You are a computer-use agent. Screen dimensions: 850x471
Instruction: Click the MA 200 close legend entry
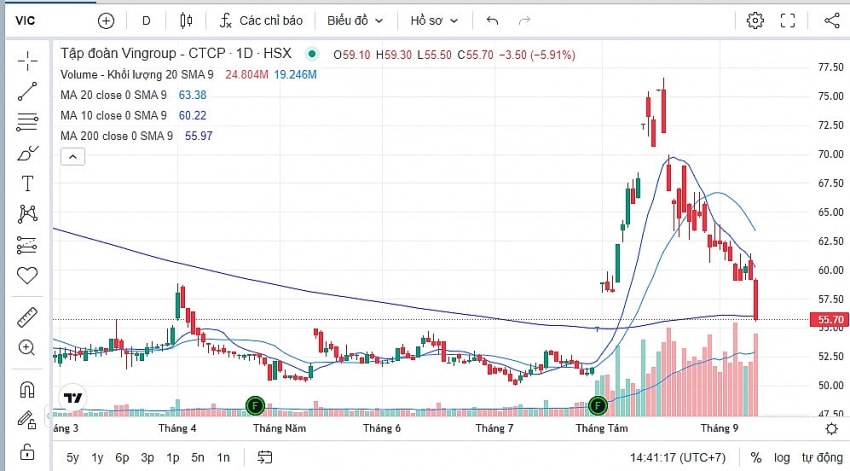(x=117, y=136)
